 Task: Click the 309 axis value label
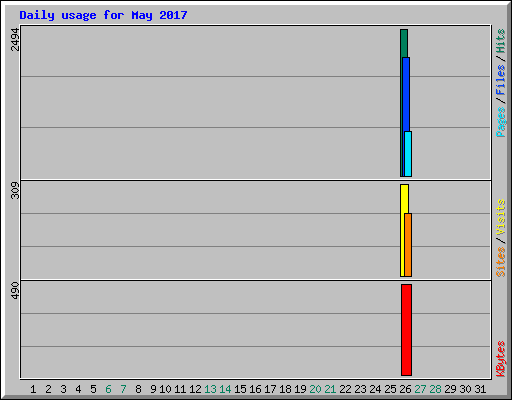point(15,190)
